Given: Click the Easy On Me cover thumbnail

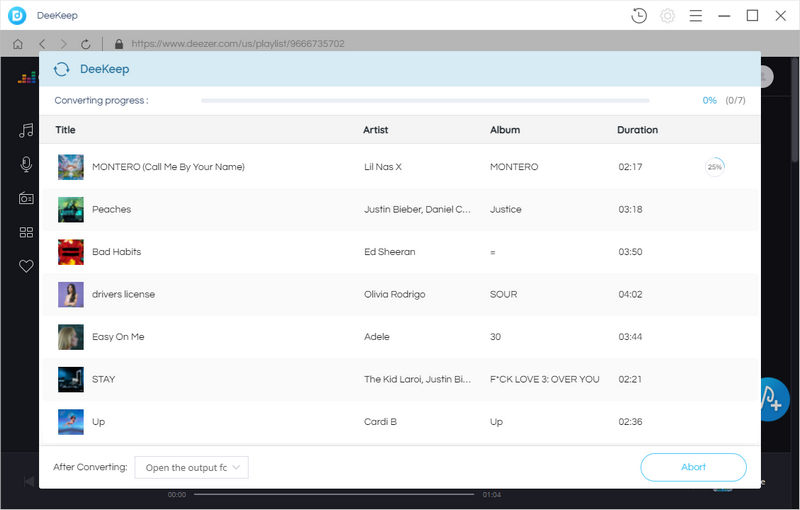Looking at the screenshot, I should pos(70,337).
